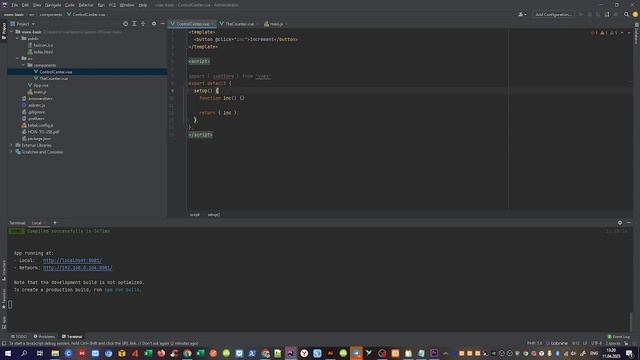Open TODO tool window tab
Viewport: 640px width, 360px height.
click(x=19, y=337)
